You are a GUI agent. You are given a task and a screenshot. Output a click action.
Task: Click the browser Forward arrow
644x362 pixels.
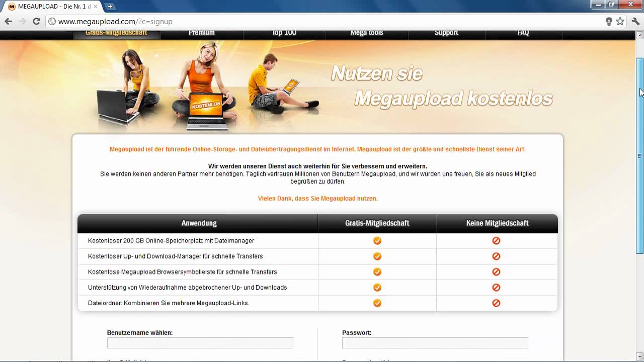click(x=22, y=21)
